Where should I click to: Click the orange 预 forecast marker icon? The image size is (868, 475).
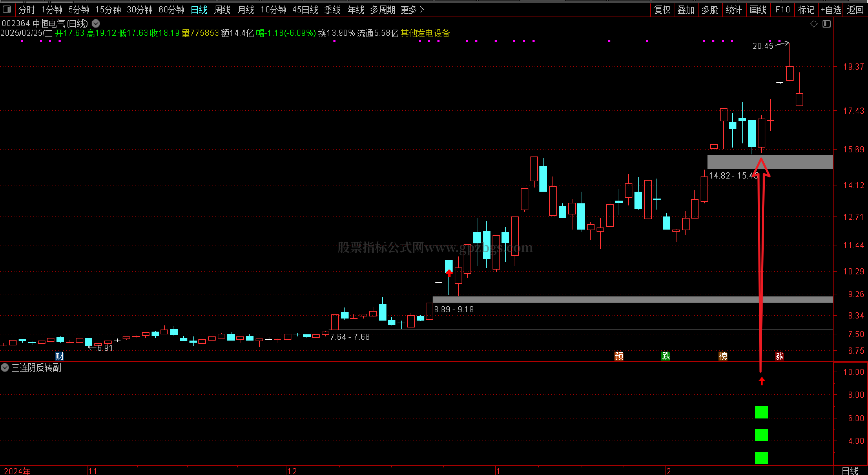619,356
